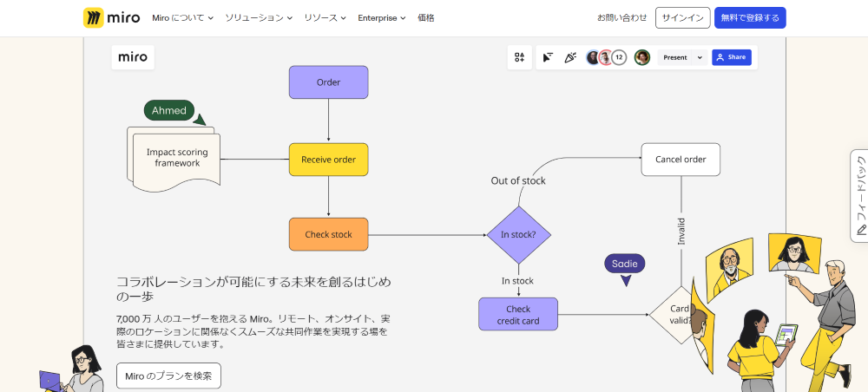868x392 pixels.
Task: Click the Out of stock label
Action: [518, 180]
